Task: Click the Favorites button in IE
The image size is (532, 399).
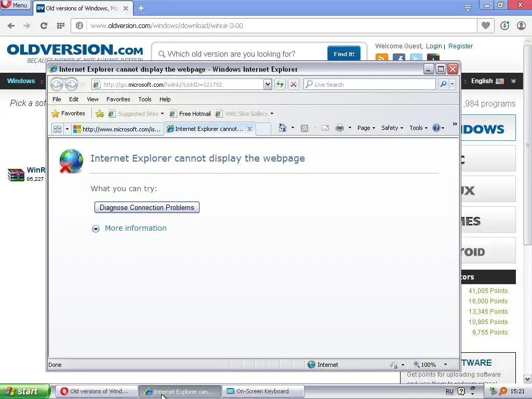Action: [x=68, y=113]
